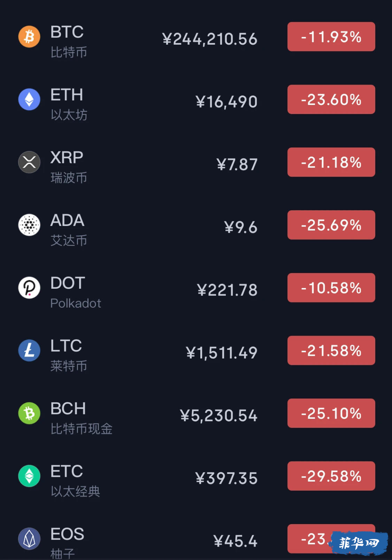Image resolution: width=392 pixels, height=560 pixels.
Task: Open the BTC price ¥244,210.56
Action: pos(210,39)
